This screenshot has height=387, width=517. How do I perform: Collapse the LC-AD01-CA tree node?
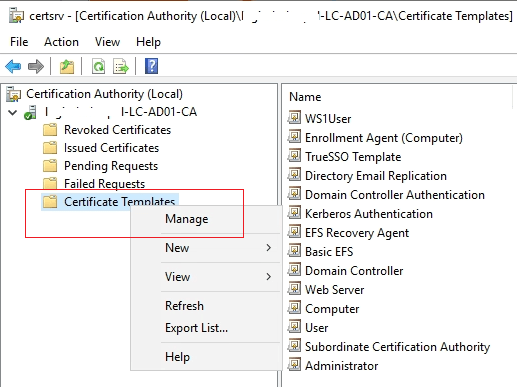click(12, 112)
